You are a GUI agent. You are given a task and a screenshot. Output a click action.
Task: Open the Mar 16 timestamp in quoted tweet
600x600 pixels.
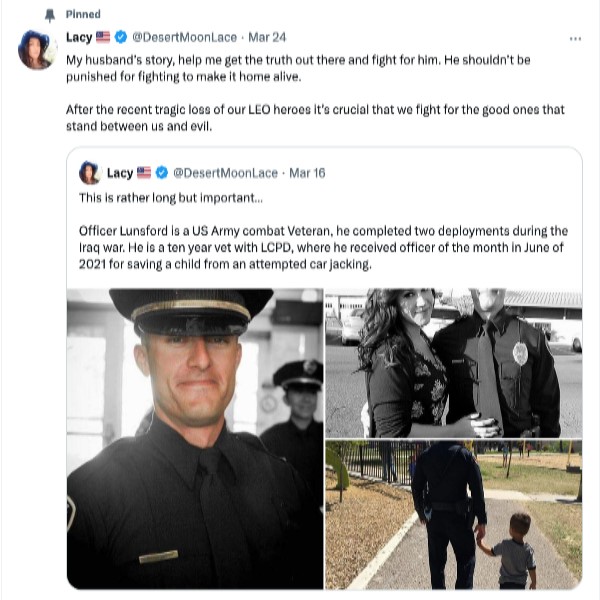click(x=307, y=173)
